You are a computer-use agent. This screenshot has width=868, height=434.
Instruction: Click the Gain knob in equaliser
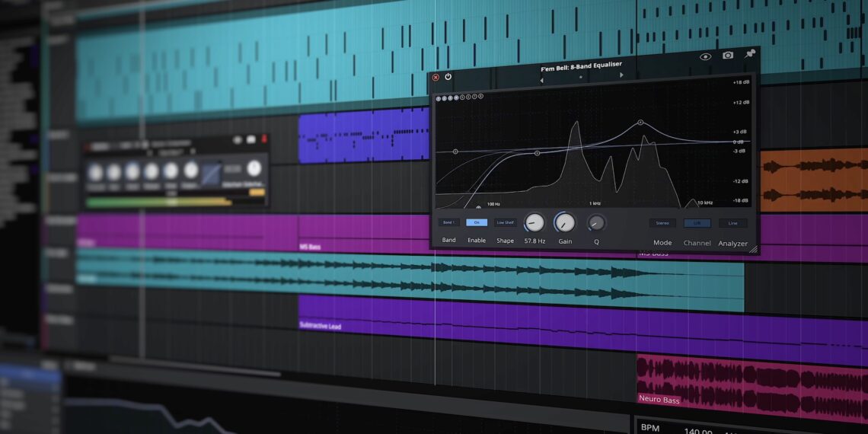(565, 222)
